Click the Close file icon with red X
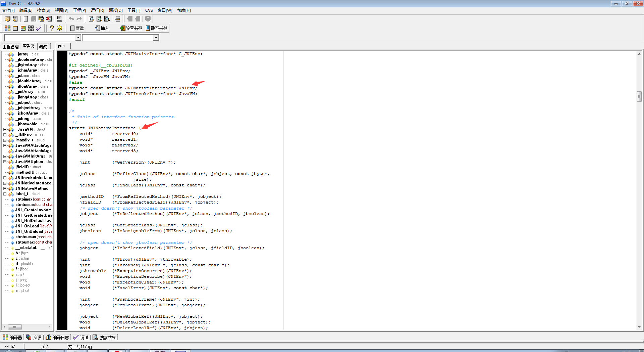 [49, 19]
